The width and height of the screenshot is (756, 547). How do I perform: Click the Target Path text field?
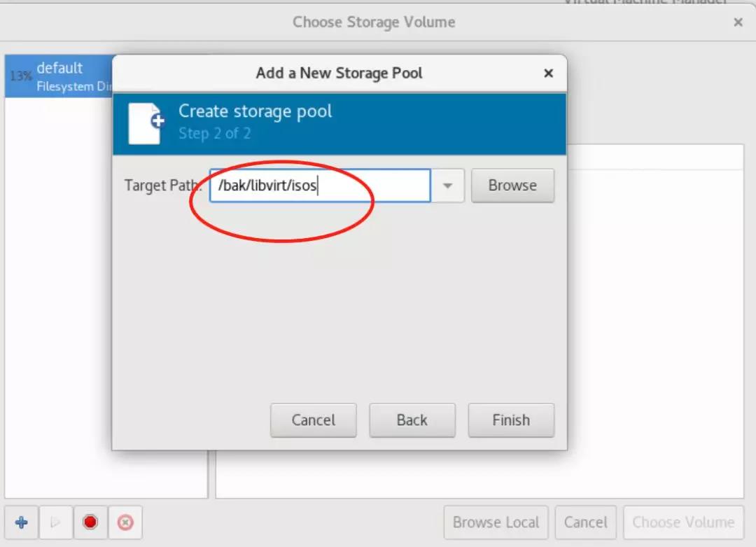[320, 186]
